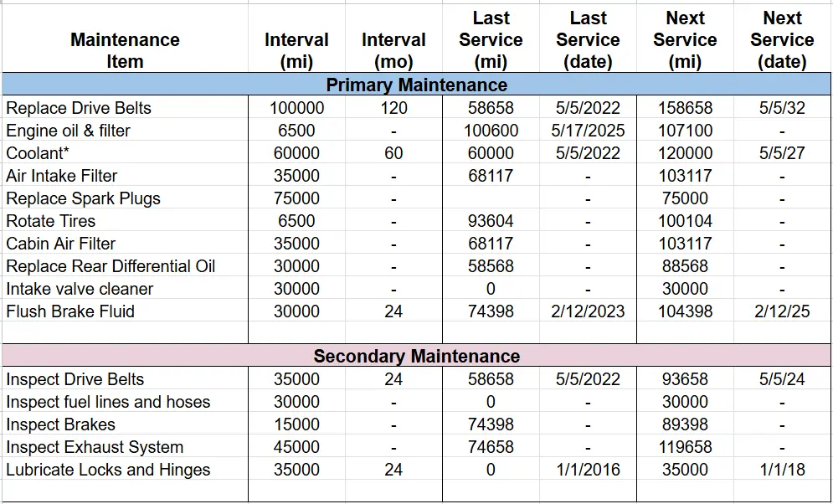Click the Inspect fuel lines and hoses cell
The height and width of the screenshot is (504, 833).
(x=108, y=402)
